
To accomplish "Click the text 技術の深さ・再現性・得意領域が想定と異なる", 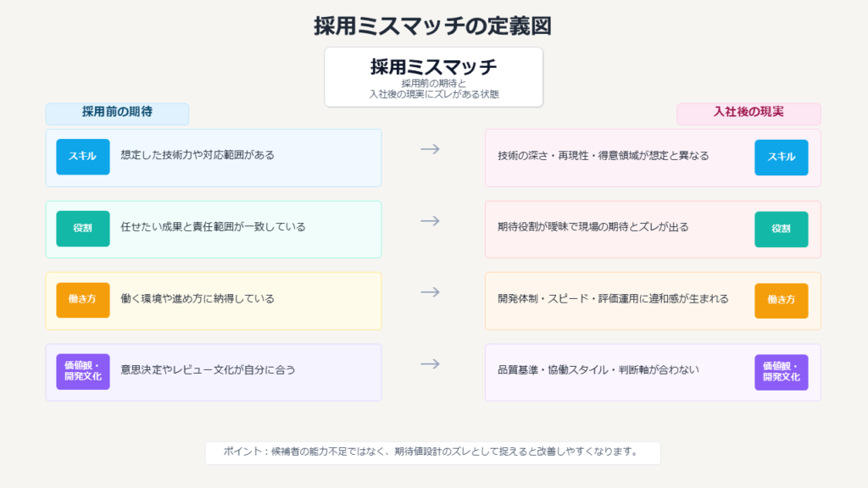I will 604,156.
